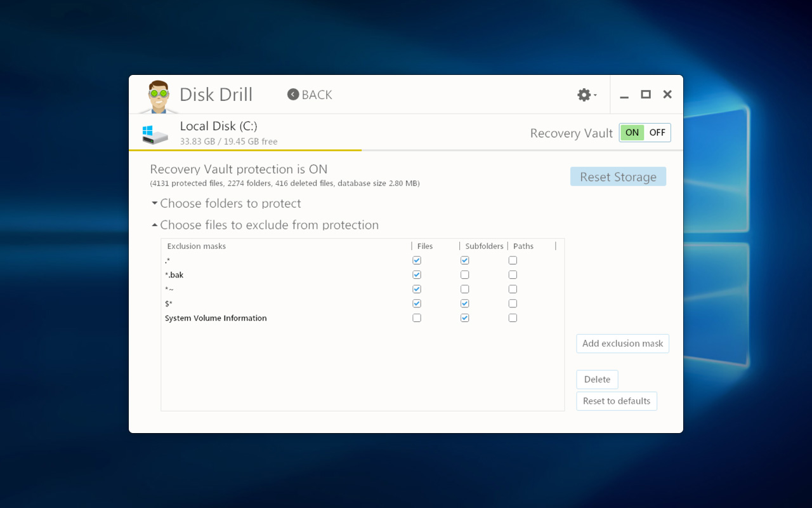Click the Files column header
This screenshot has height=508, width=812.
(425, 246)
